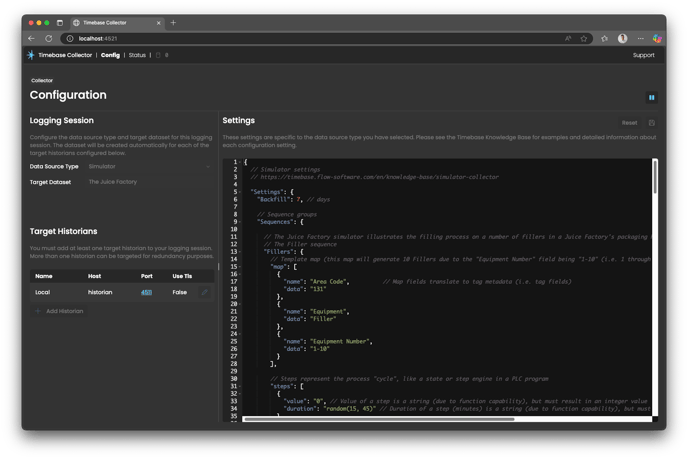
Task: Collapse the "Settings" block at line 5
Action: pos(241,191)
